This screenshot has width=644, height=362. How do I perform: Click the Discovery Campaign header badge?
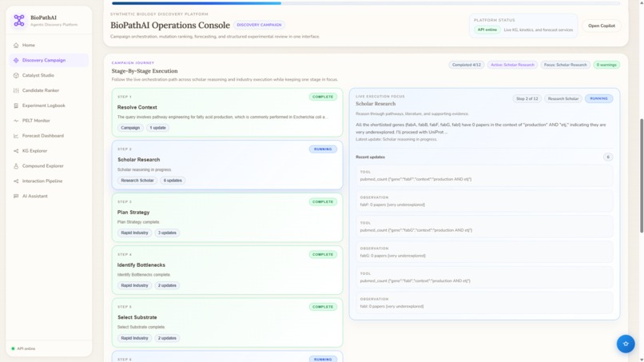point(259,25)
